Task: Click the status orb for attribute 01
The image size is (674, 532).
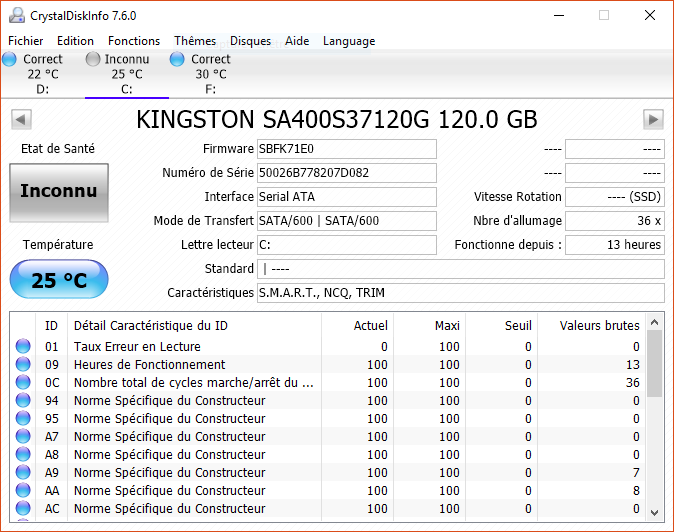Action: point(23,346)
